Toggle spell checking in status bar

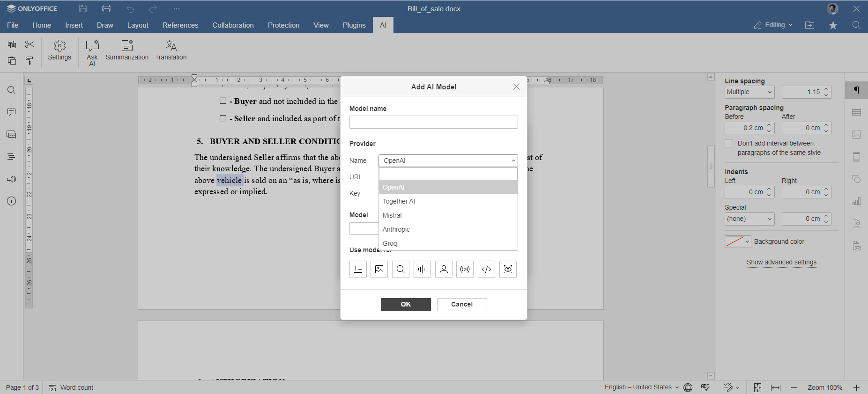coord(705,387)
